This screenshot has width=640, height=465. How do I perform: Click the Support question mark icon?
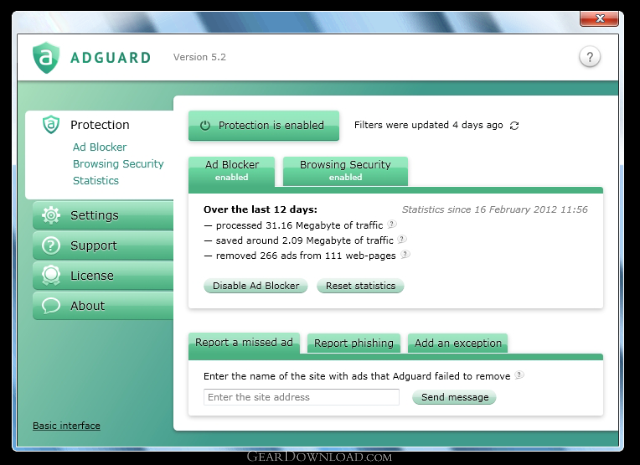(51, 245)
